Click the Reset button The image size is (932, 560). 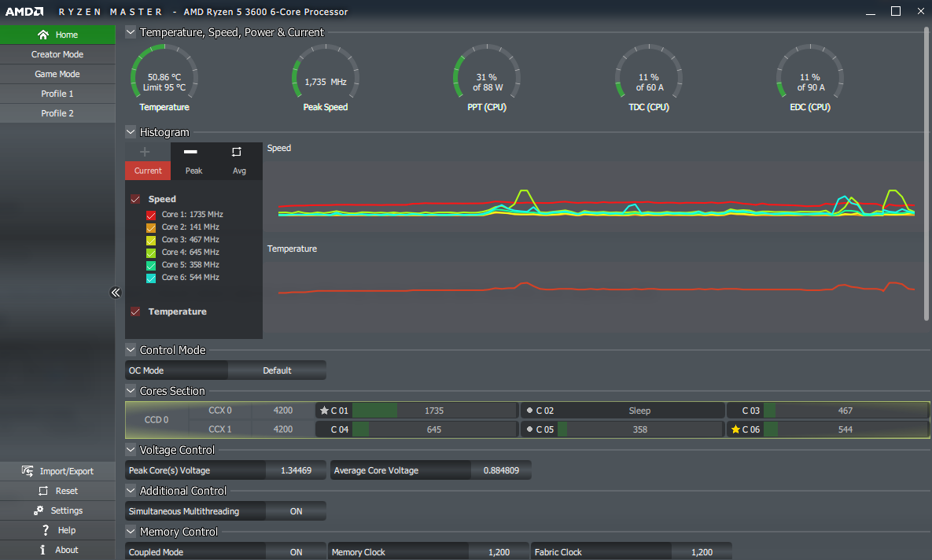pyautogui.click(x=57, y=491)
